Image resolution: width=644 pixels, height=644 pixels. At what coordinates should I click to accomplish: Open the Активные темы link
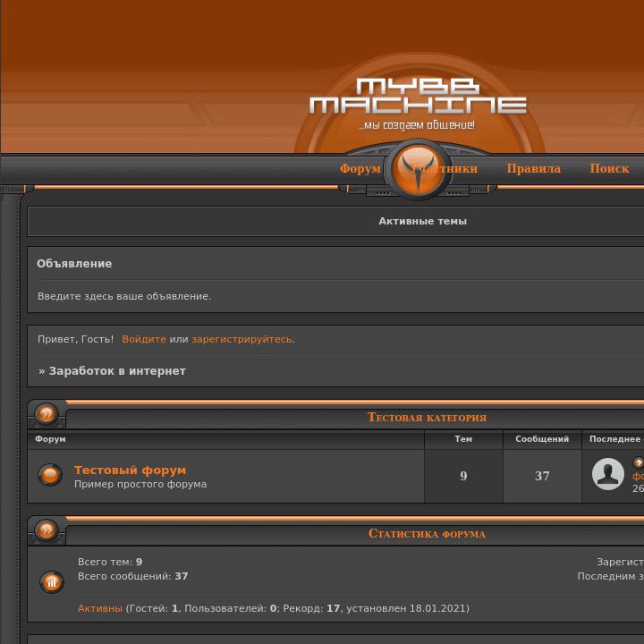[x=422, y=221]
